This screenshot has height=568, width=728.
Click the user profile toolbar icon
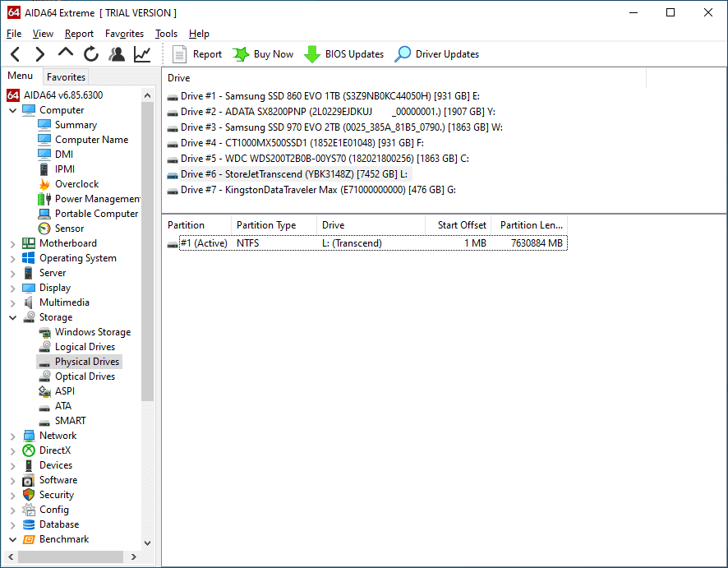(117, 54)
